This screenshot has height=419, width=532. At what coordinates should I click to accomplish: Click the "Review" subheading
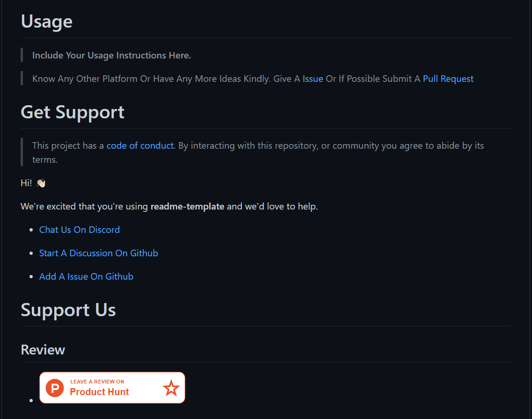tap(43, 350)
